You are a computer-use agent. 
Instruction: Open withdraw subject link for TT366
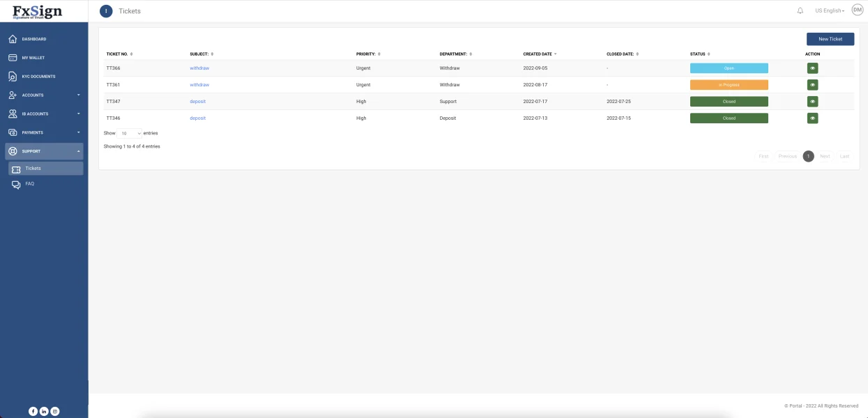pos(199,68)
